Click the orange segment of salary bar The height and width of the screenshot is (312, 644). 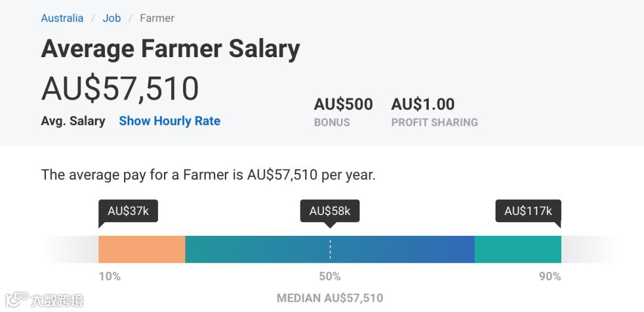(141, 249)
